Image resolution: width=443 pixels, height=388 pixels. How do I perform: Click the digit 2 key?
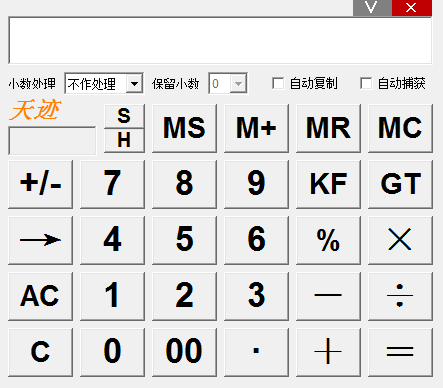click(x=184, y=296)
